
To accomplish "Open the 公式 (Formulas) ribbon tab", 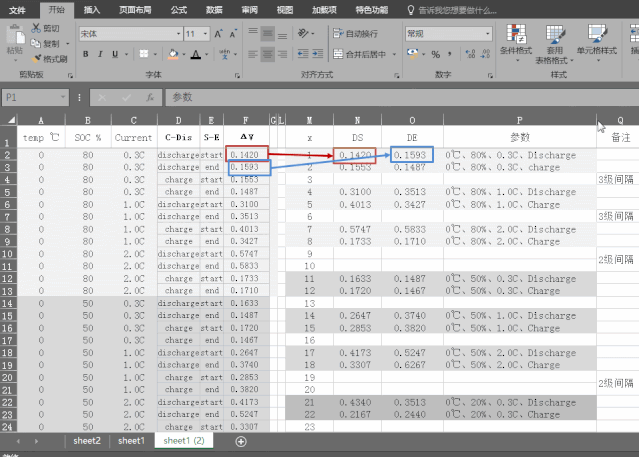I will (x=179, y=9).
